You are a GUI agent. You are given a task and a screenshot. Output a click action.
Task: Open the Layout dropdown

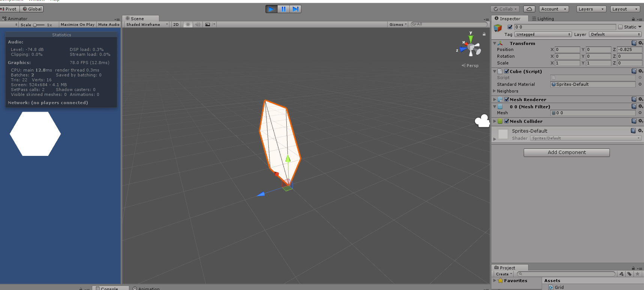point(625,9)
